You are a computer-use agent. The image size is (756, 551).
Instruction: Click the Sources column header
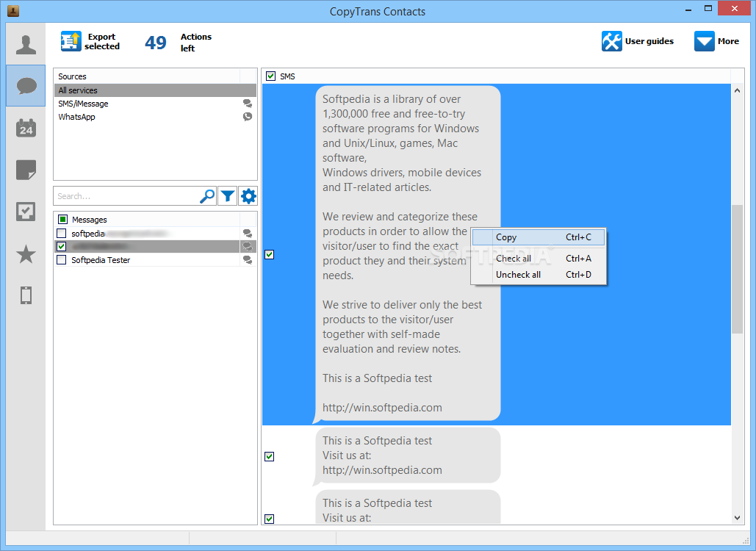pos(147,76)
